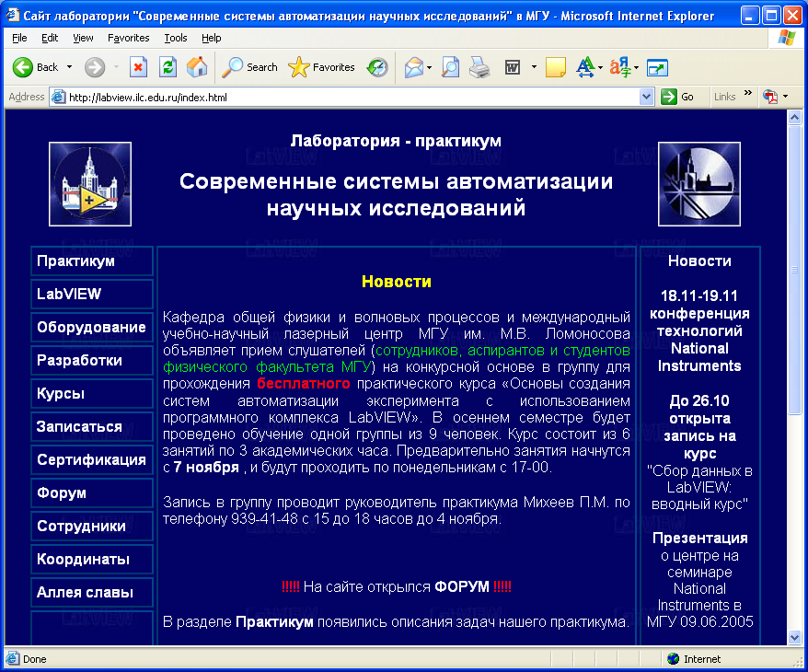This screenshot has width=808, height=672.
Task: Open the Favorites menu in menu bar
Action: [128, 38]
